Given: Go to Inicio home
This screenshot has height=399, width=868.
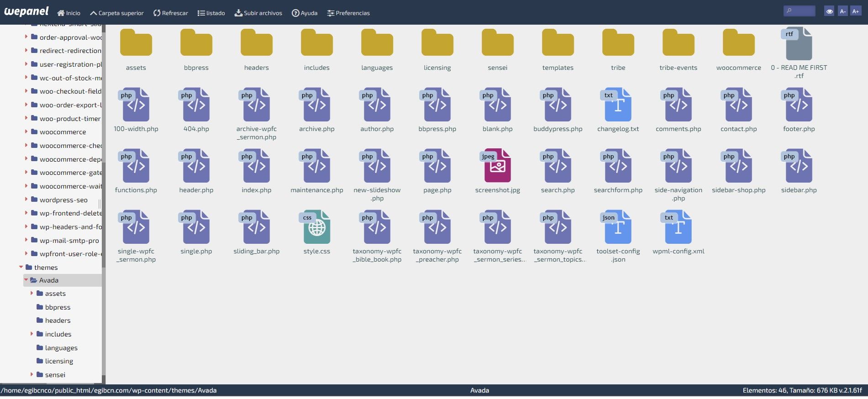Looking at the screenshot, I should [x=68, y=13].
